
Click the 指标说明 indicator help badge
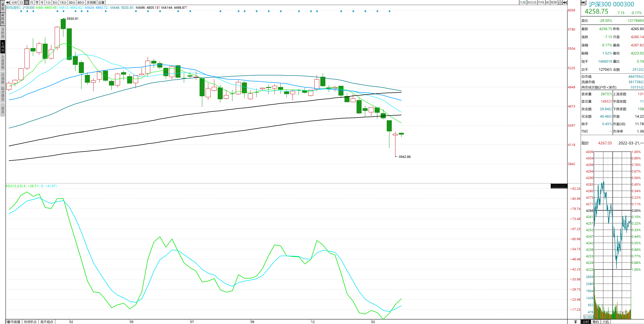(559, 186)
